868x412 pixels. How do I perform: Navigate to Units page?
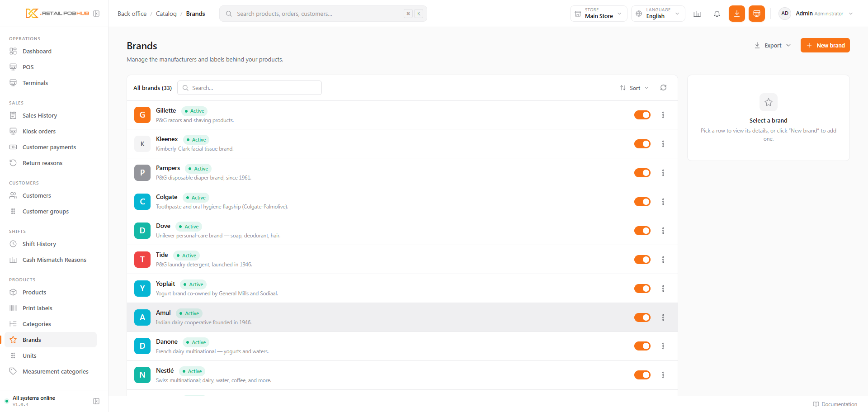click(51, 355)
